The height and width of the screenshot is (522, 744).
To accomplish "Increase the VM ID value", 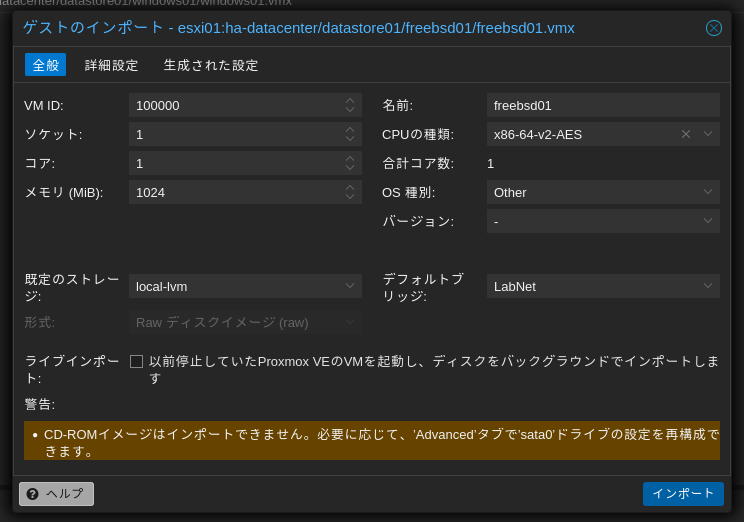I will 350,101.
